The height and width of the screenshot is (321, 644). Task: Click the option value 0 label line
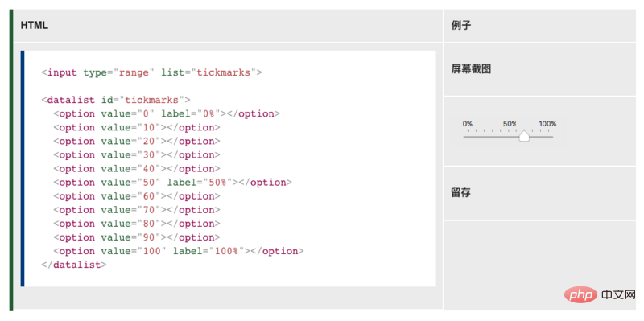167,113
